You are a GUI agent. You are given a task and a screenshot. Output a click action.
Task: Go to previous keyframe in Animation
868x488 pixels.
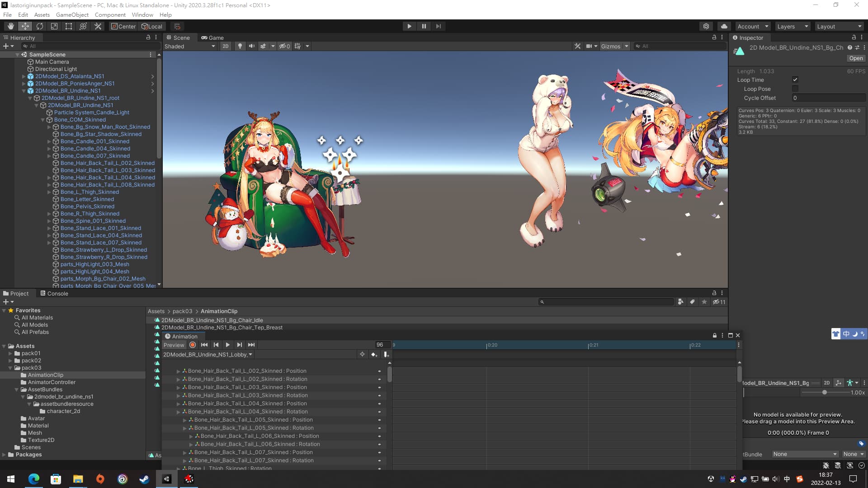click(216, 345)
